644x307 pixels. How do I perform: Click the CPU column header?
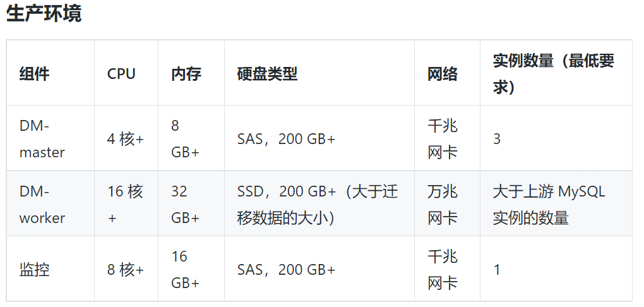pos(121,74)
